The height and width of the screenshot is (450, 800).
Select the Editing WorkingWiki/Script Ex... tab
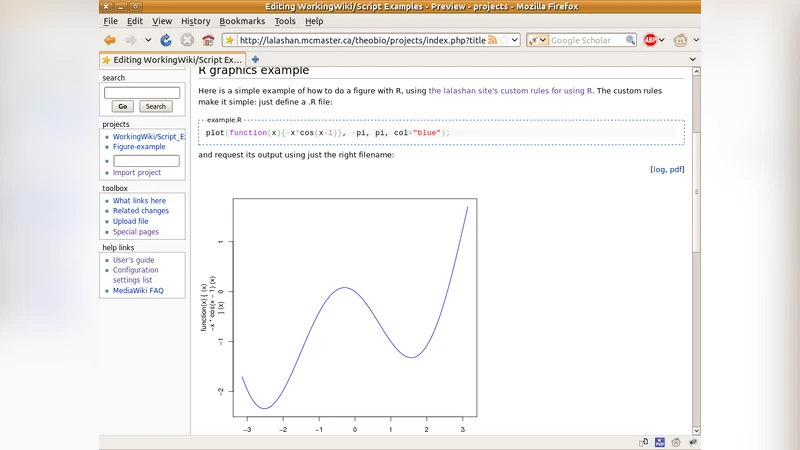(172, 60)
